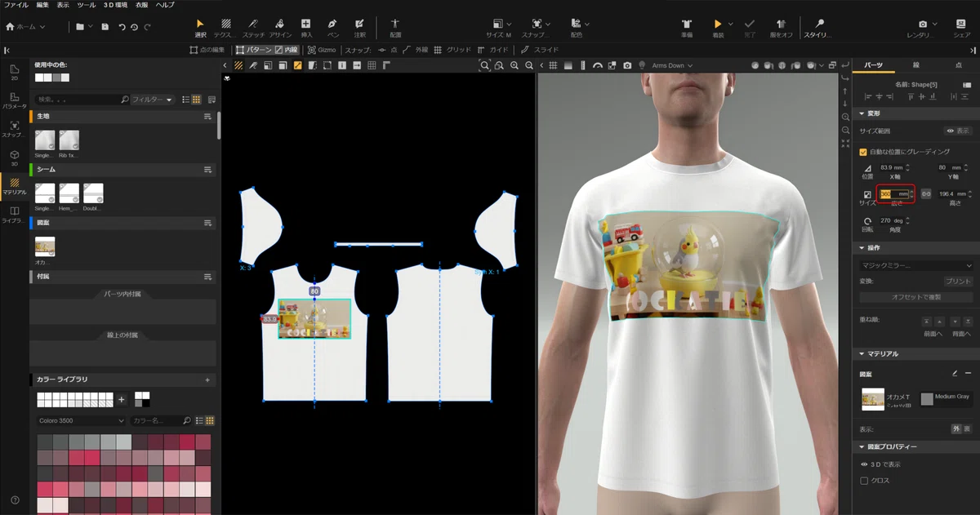Screen dimensions: 980x515
Task: Open the ライブラリ sidebar panel
Action: coord(14,215)
